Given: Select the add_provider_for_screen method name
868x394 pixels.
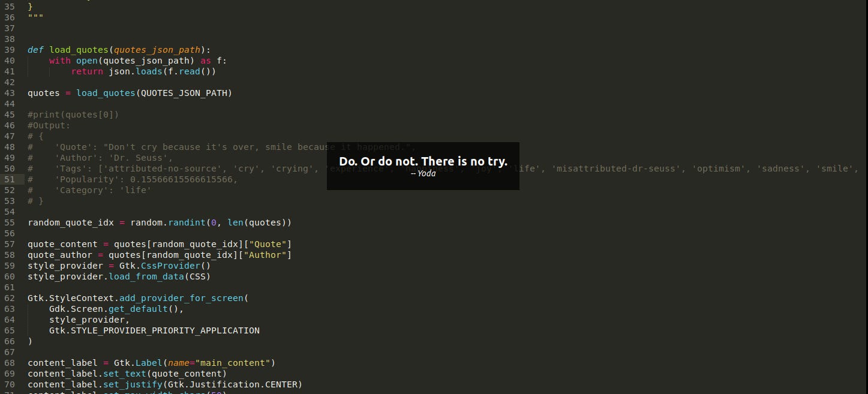Looking at the screenshot, I should pos(181,298).
